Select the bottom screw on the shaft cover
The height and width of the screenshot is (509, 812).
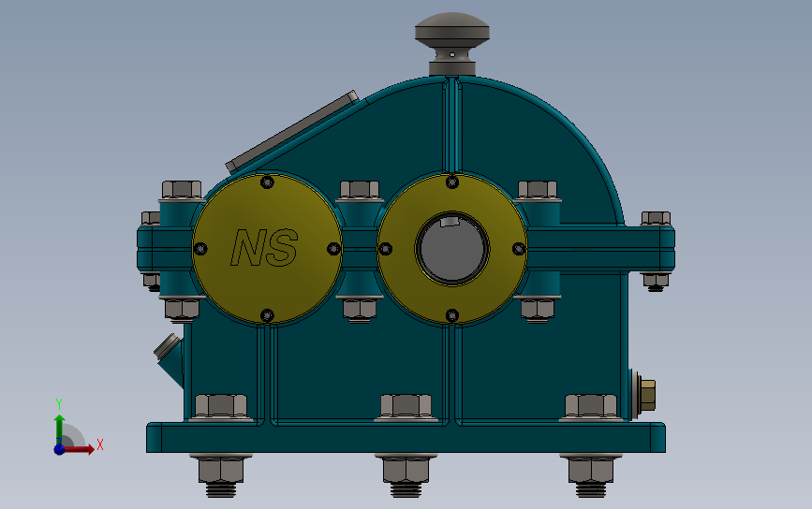tap(452, 315)
